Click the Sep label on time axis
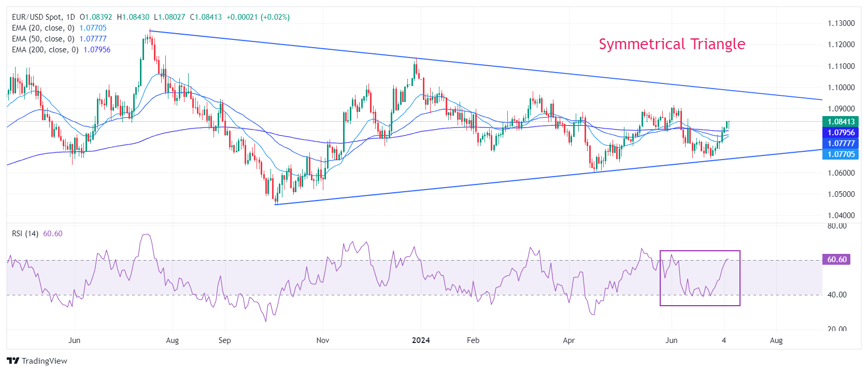868x372 pixels. coord(224,340)
